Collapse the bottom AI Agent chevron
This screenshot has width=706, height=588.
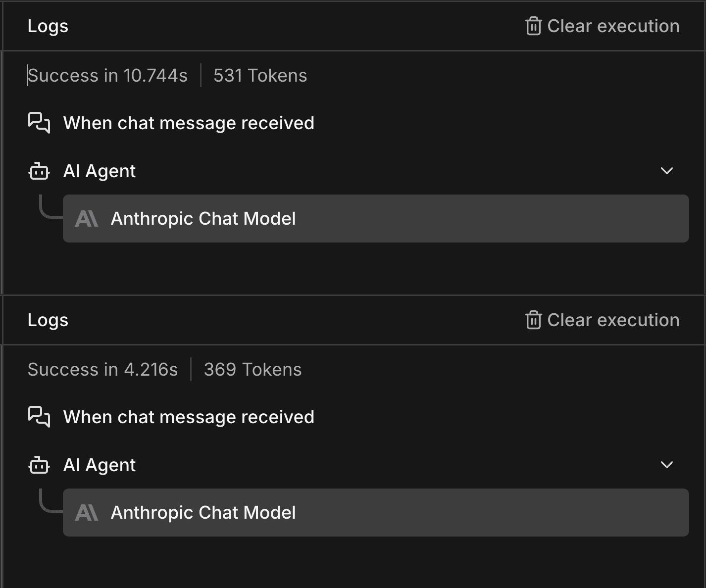[667, 465]
